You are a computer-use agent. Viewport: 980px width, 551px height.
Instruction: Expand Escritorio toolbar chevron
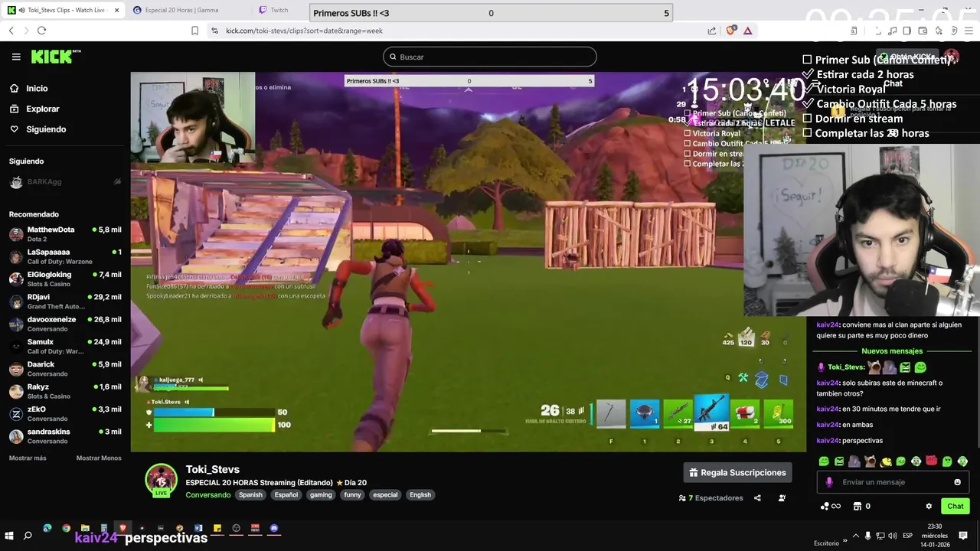pos(845,540)
